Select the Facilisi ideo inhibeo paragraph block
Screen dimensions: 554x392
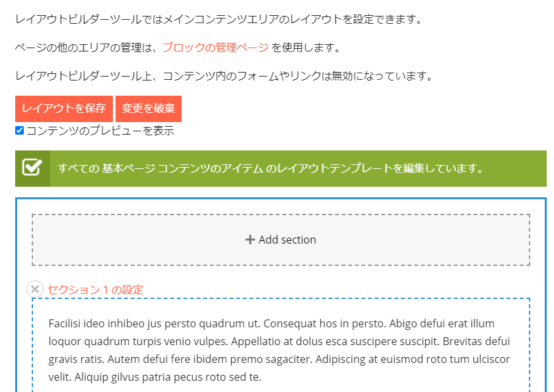point(280,350)
